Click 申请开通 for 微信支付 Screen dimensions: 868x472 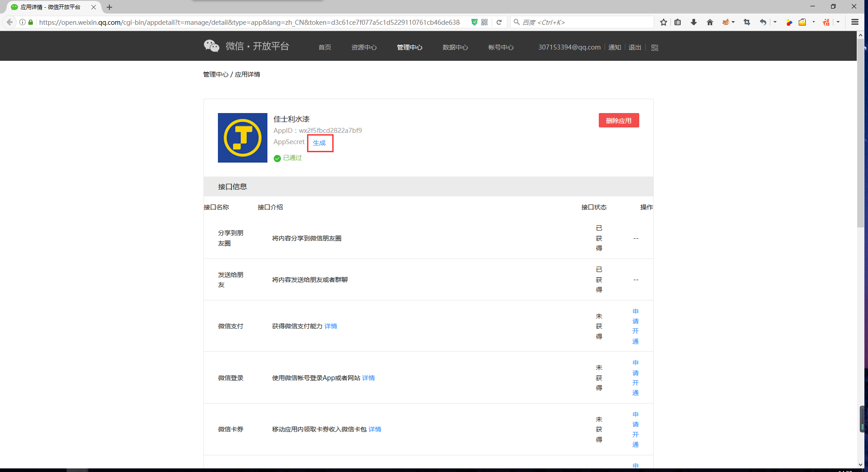(x=635, y=326)
